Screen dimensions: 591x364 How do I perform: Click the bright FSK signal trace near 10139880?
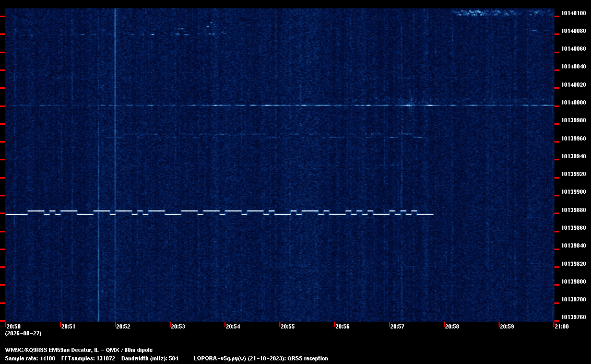(219, 213)
